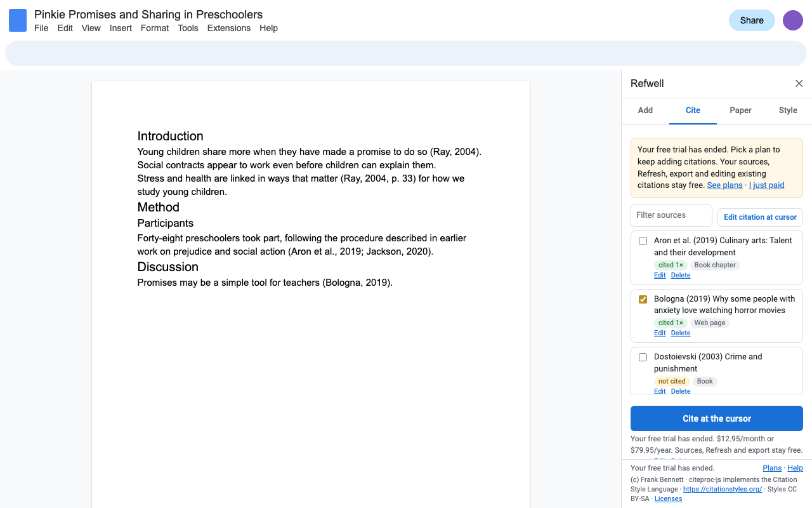Image resolution: width=812 pixels, height=508 pixels.
Task: Open the File menu
Action: pos(41,28)
